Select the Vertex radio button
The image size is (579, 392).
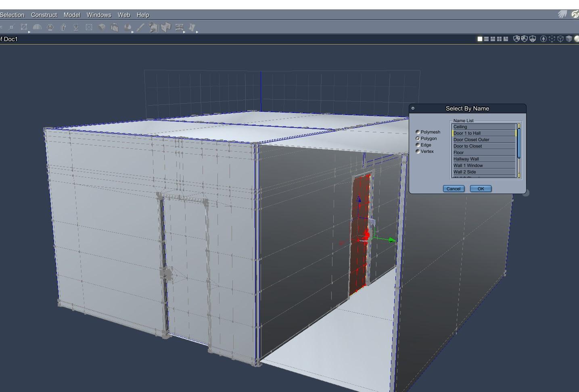coord(418,151)
